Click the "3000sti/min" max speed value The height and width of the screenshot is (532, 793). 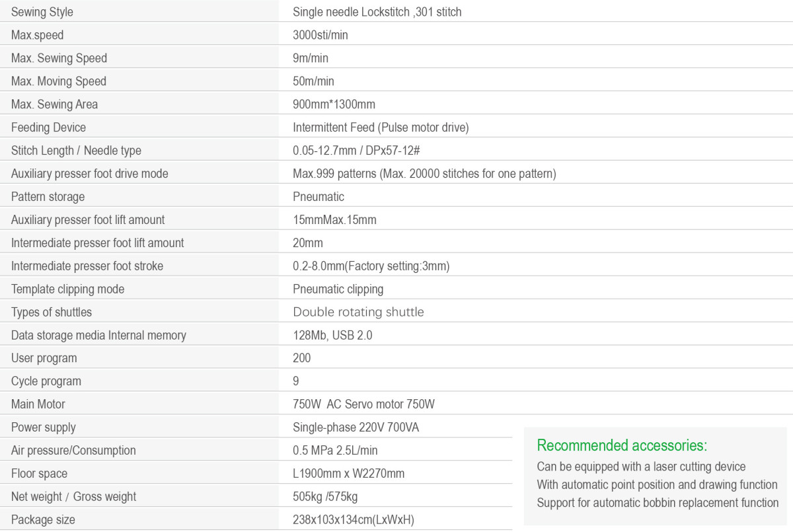pos(320,35)
